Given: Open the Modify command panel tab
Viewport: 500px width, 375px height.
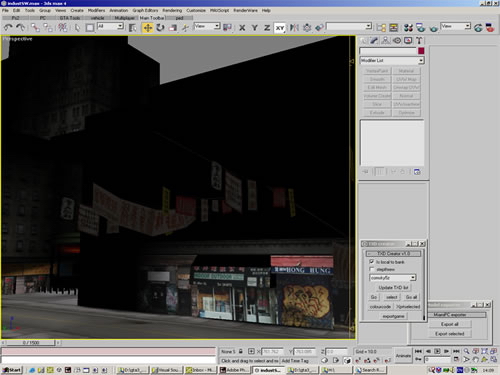Looking at the screenshot, I should [x=374, y=41].
